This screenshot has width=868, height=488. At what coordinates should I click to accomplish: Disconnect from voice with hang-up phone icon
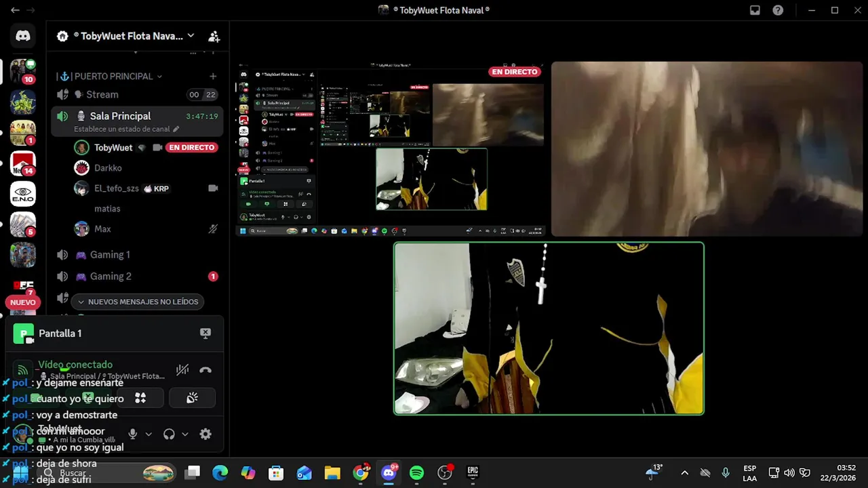click(x=205, y=370)
